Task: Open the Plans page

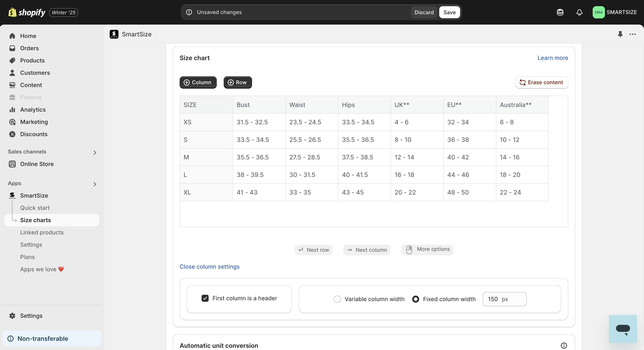Action: click(27, 257)
